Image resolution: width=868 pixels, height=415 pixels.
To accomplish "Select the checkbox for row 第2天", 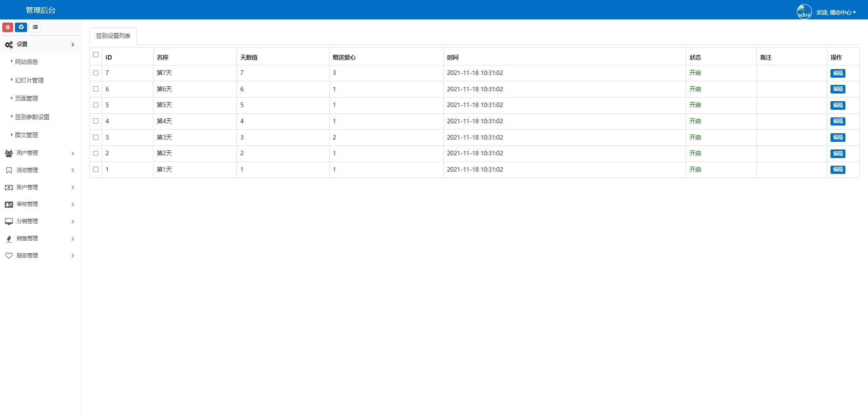I will pos(96,153).
